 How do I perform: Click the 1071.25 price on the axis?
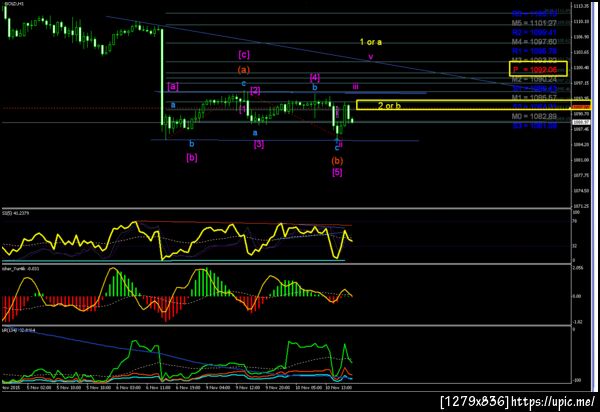pyautogui.click(x=581, y=206)
